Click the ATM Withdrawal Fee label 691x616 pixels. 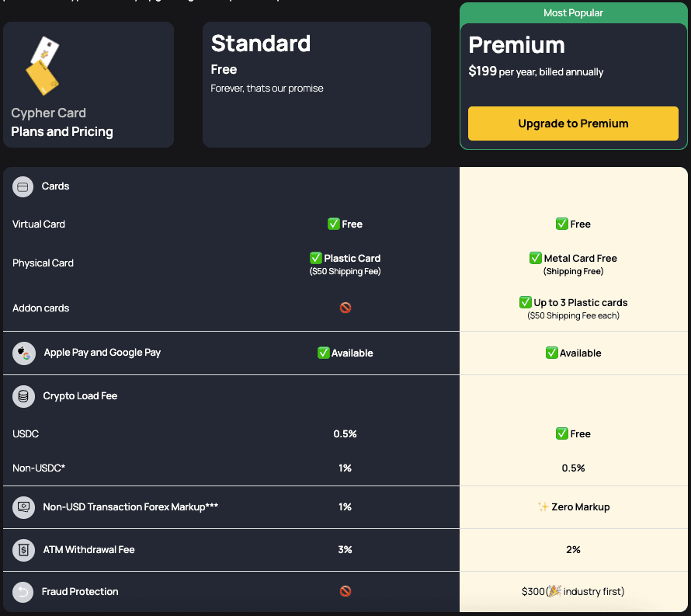click(89, 549)
